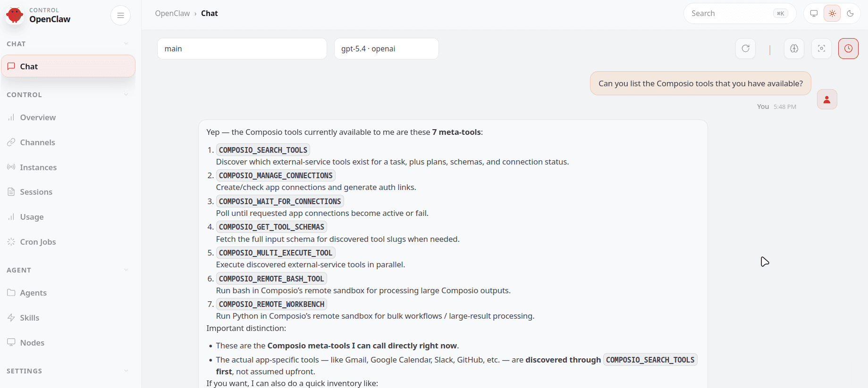
Task: Click the Chat speech bubble icon
Action: tap(11, 66)
